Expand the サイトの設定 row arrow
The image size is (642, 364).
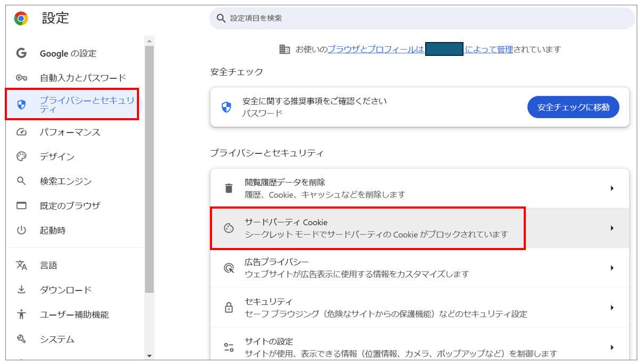(x=612, y=348)
